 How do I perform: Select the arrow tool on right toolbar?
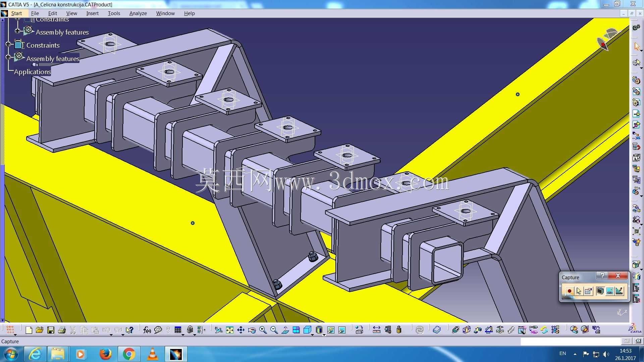click(637, 46)
